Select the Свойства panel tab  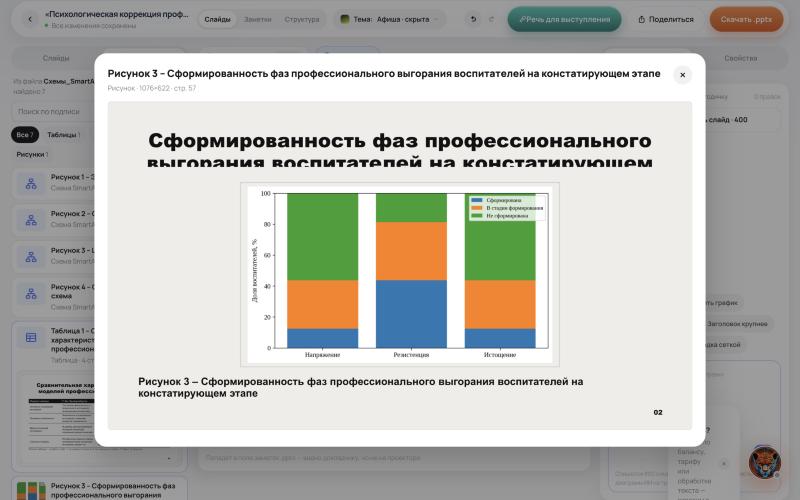740,58
